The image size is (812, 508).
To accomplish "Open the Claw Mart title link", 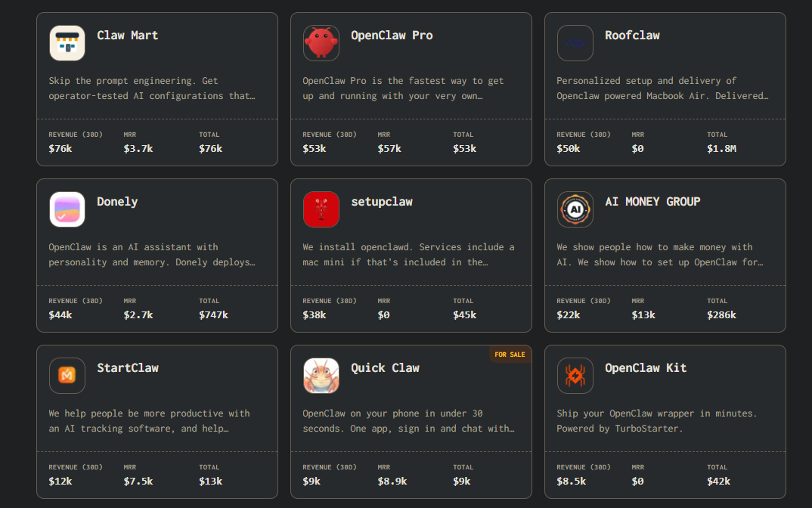I will click(x=128, y=36).
